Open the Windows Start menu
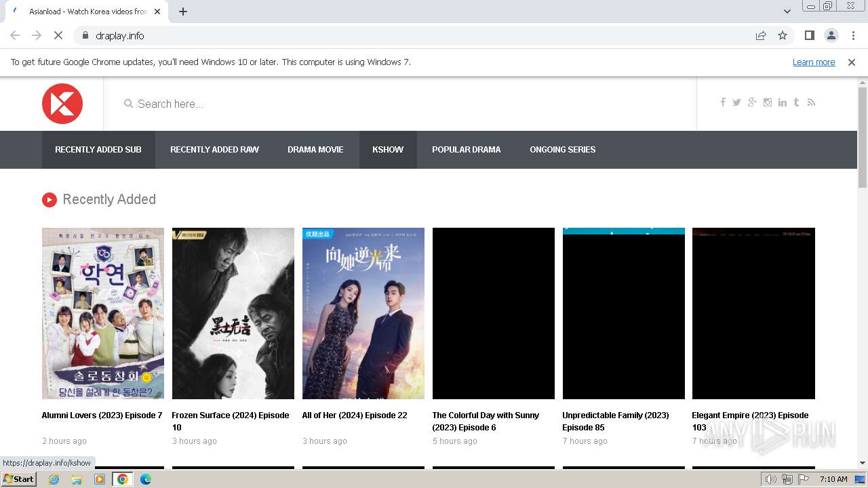This screenshot has height=488, width=868. coord(19,479)
